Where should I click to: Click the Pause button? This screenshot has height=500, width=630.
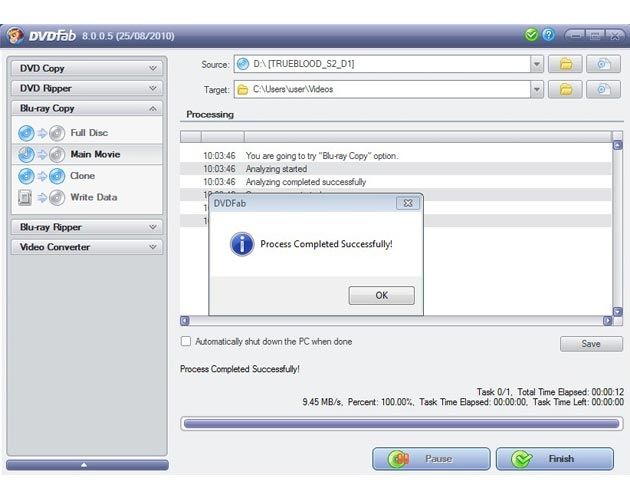tap(431, 459)
